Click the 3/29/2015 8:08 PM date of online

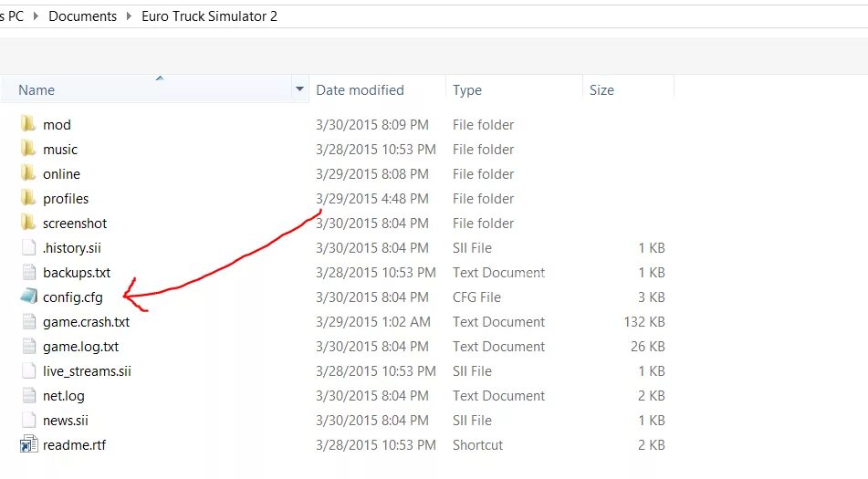(x=372, y=173)
